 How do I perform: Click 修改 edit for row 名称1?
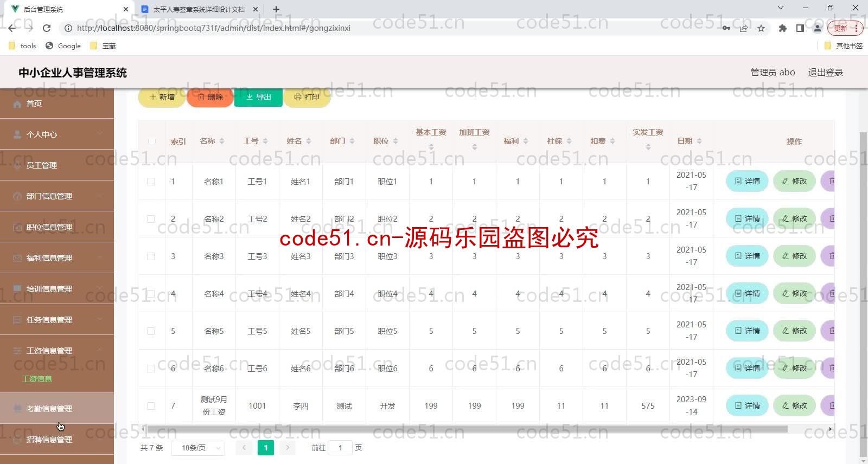[x=794, y=181]
